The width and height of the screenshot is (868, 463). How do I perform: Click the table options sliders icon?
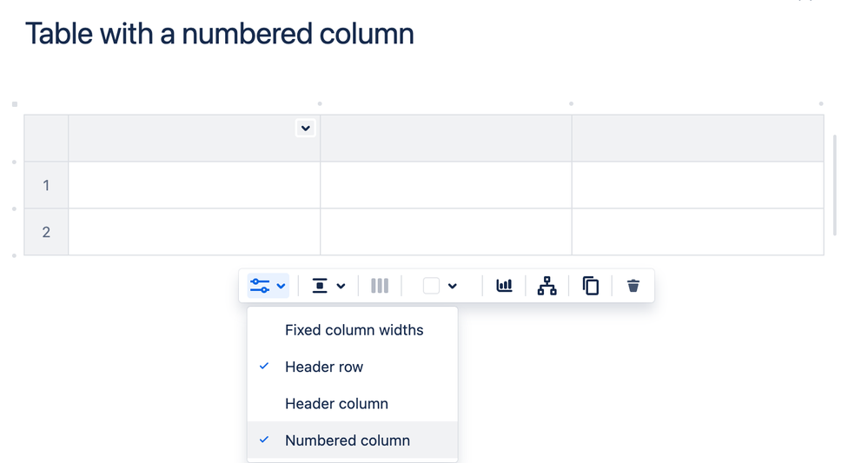260,286
